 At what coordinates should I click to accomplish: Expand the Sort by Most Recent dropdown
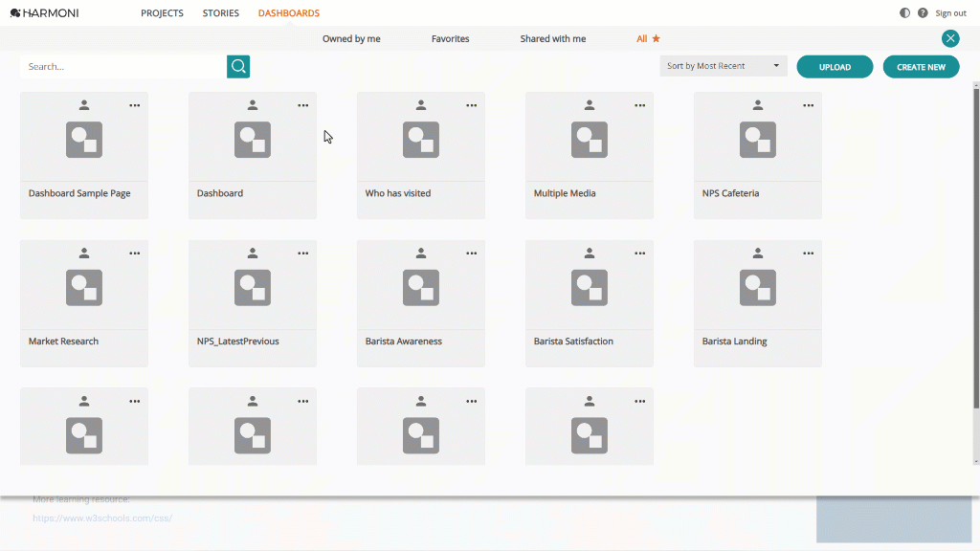click(724, 66)
